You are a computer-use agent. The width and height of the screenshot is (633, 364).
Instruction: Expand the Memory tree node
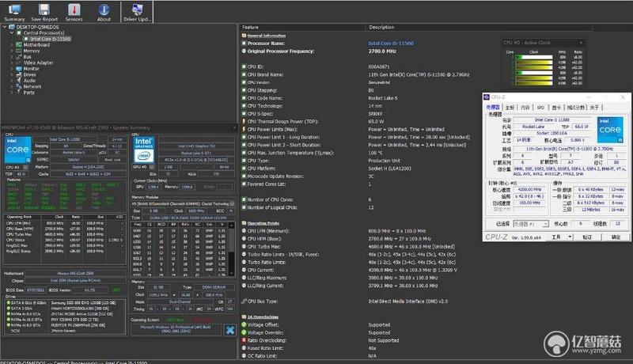[x=12, y=51]
